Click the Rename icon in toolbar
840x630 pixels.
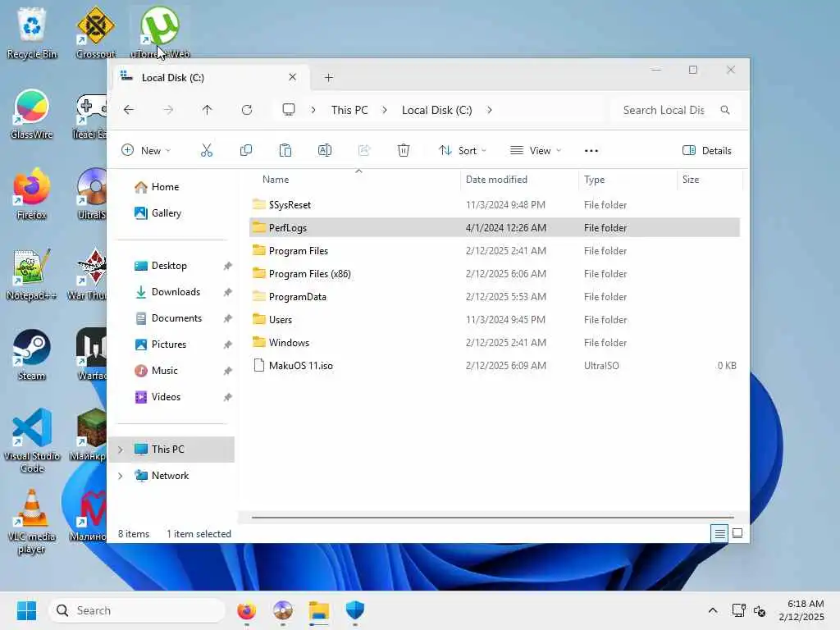(325, 151)
